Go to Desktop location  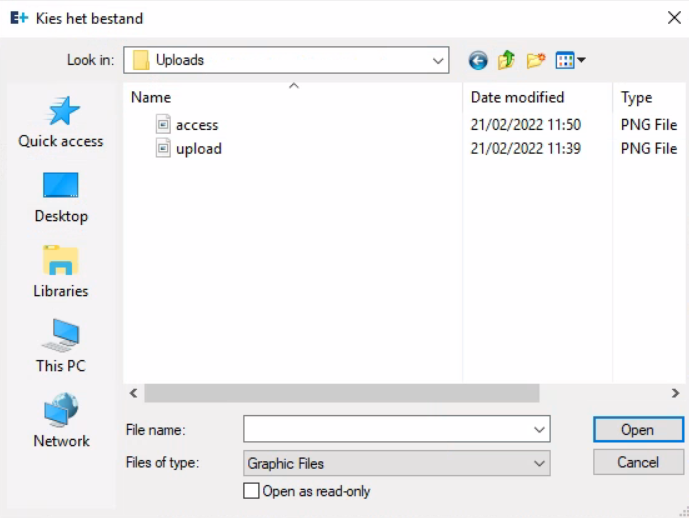click(61, 197)
